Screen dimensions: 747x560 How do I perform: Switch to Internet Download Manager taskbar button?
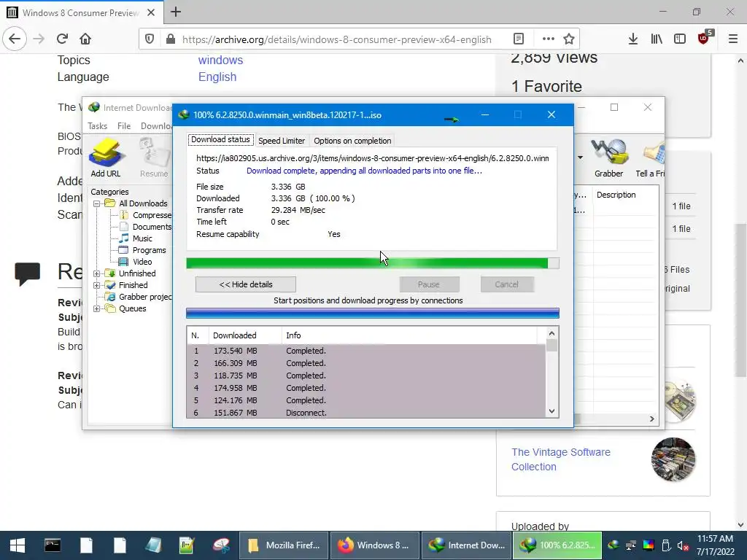coord(466,545)
